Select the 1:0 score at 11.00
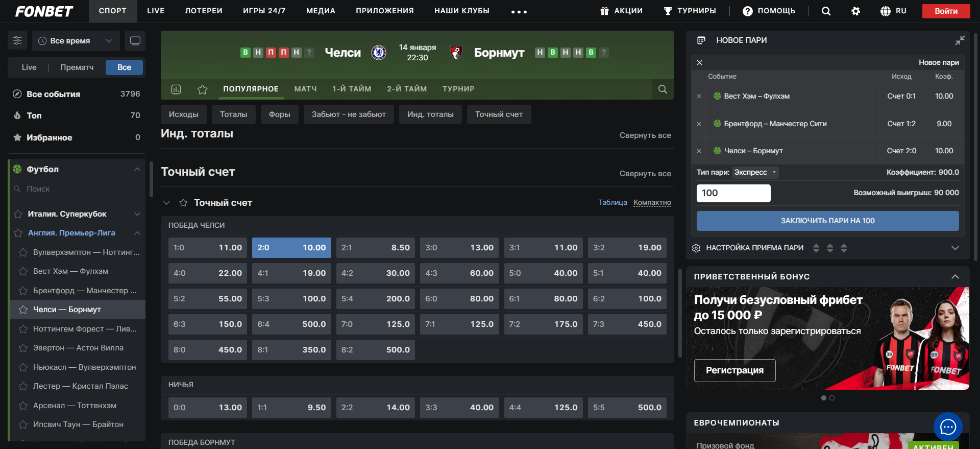 208,248
